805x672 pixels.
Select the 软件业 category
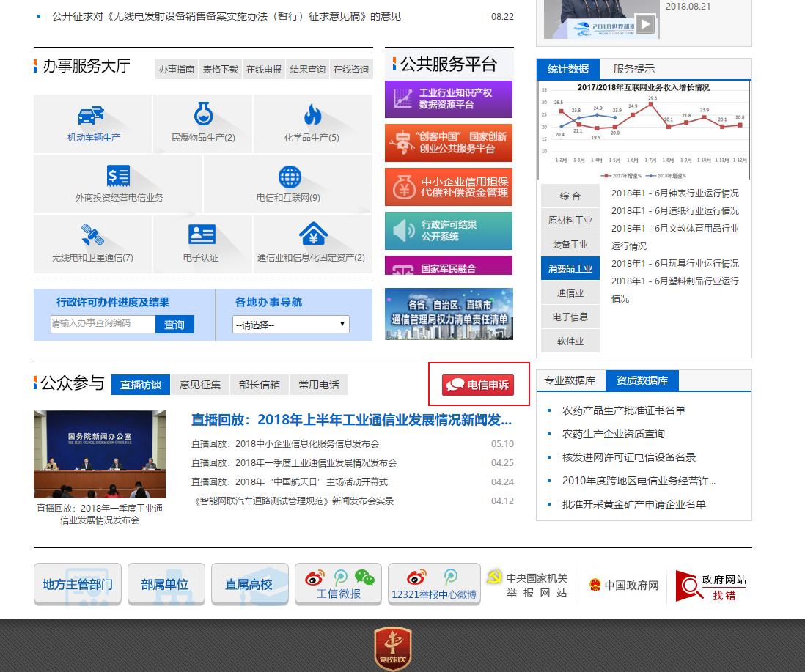[x=570, y=340]
